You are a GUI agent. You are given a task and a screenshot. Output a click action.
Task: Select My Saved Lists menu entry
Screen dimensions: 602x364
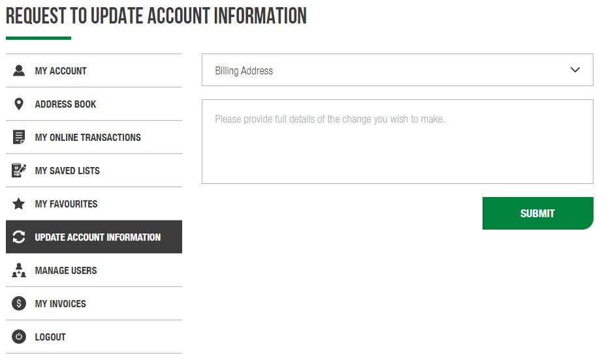click(94, 170)
